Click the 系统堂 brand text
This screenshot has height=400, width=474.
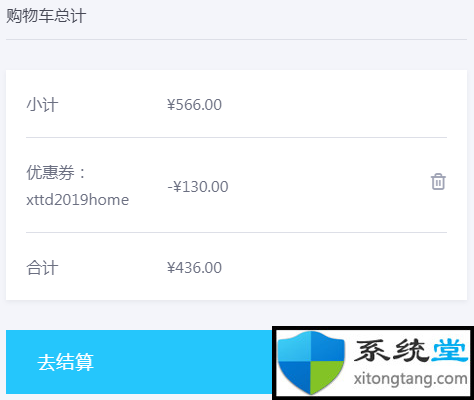pyautogui.click(x=410, y=351)
